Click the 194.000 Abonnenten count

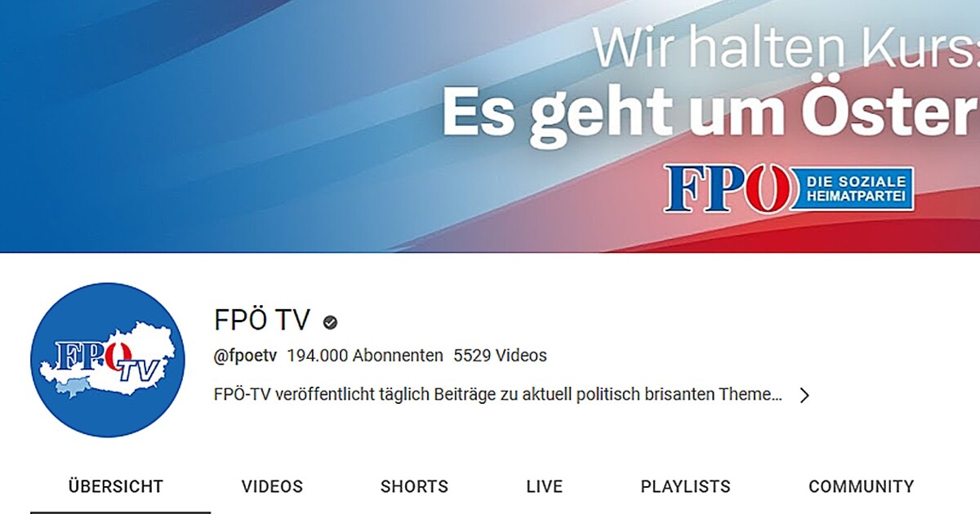[365, 356]
